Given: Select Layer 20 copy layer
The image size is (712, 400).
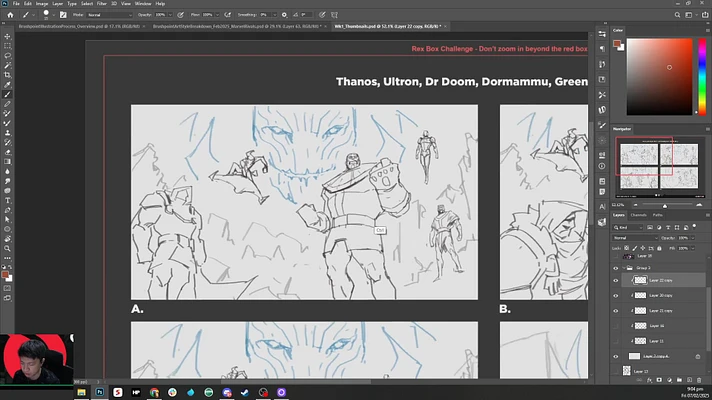Looking at the screenshot, I should 663,296.
